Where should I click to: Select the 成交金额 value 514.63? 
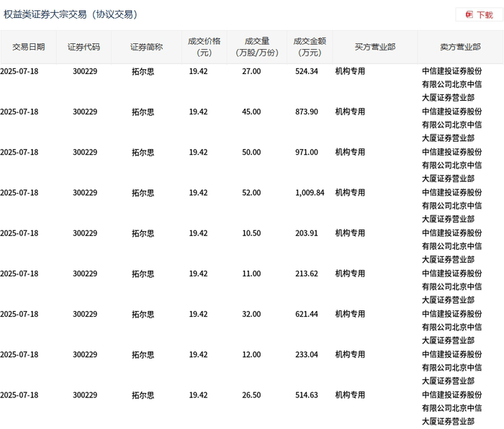pos(307,395)
